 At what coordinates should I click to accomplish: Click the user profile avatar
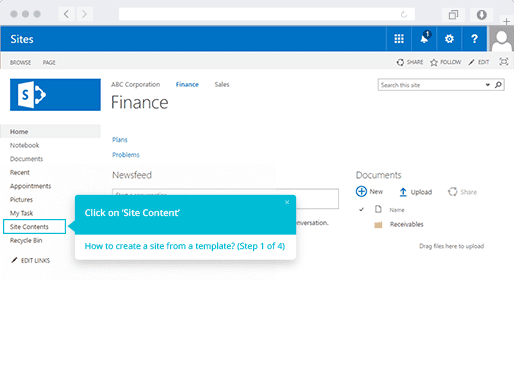[501, 39]
